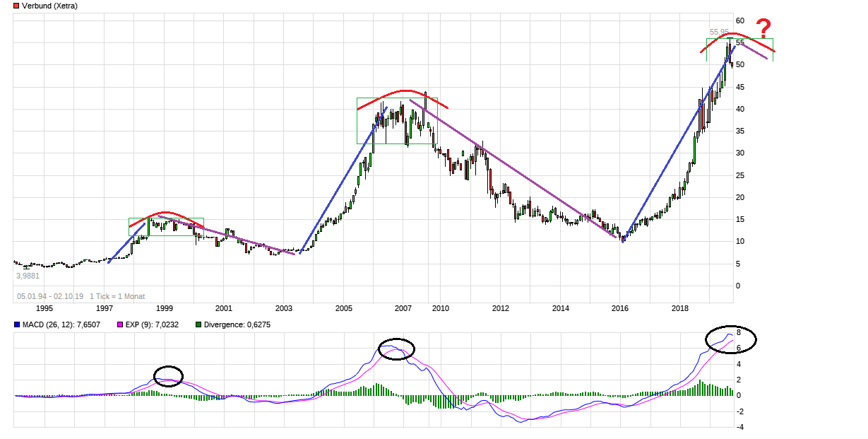Click the red legend color swatch to change series color
Screen dimensions: 868x439
(x=15, y=5)
